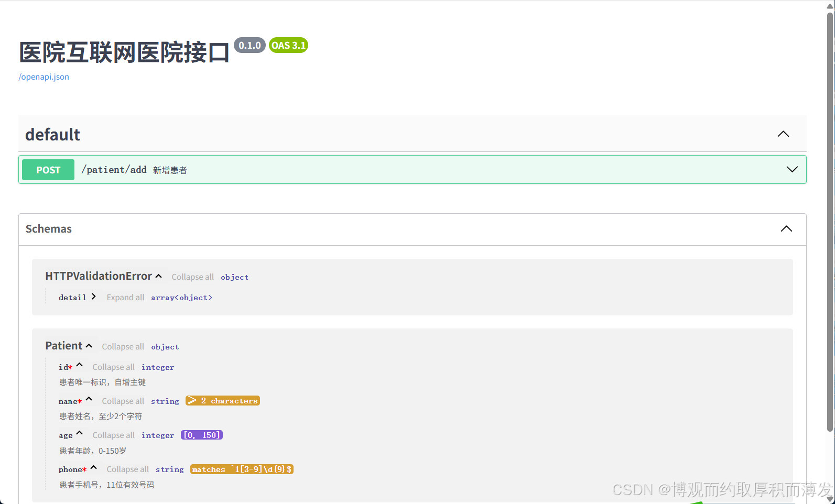Screen dimensions: 835x504
Task: Click the HTTPValidationError schema name
Action: click(99, 276)
